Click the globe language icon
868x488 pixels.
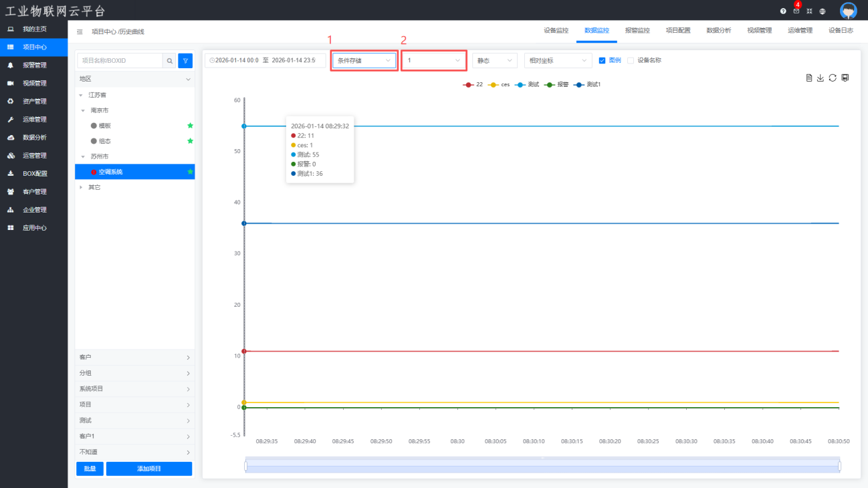(x=822, y=11)
